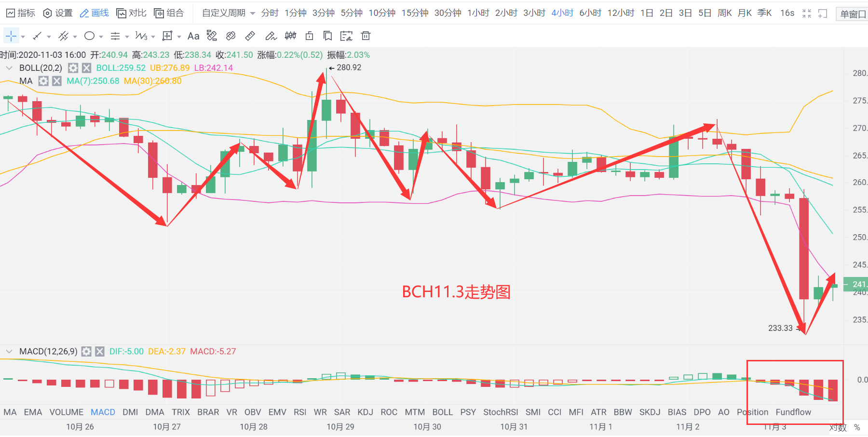Toggle the % percentage scale
Viewport: 868px width, 437px height.
click(x=857, y=427)
